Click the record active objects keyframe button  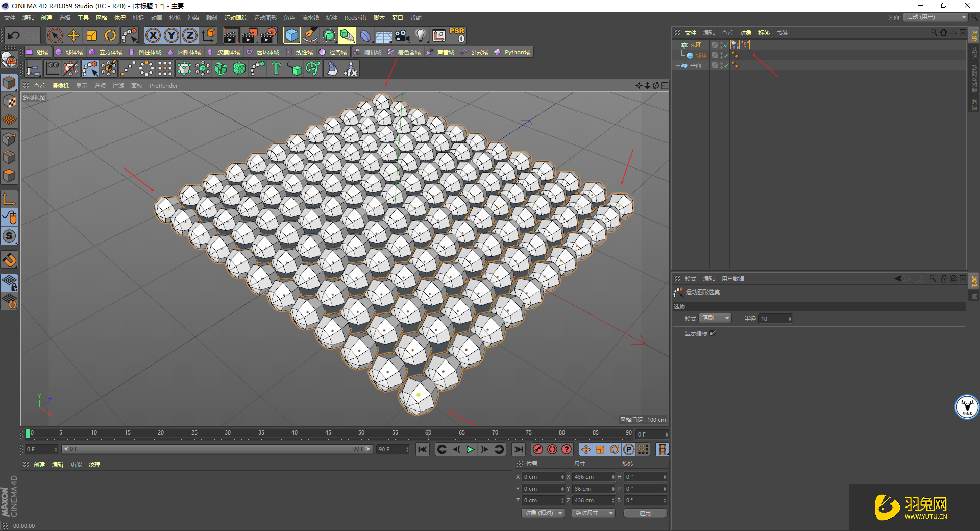pos(538,449)
